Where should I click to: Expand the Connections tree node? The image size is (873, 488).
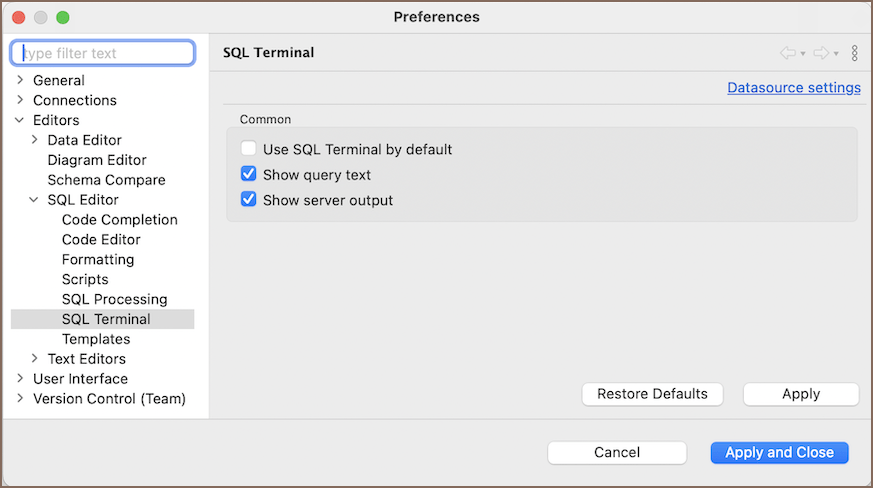click(20, 100)
